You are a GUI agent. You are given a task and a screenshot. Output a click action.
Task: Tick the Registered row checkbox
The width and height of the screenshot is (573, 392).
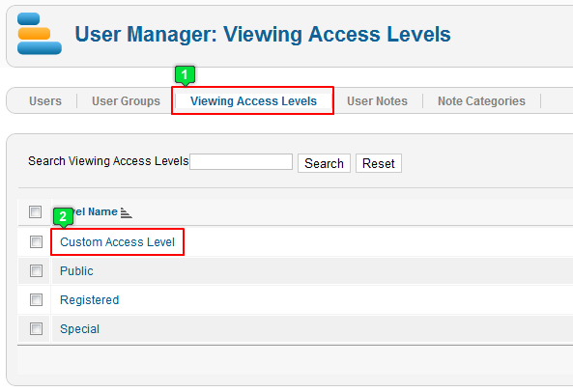(36, 300)
